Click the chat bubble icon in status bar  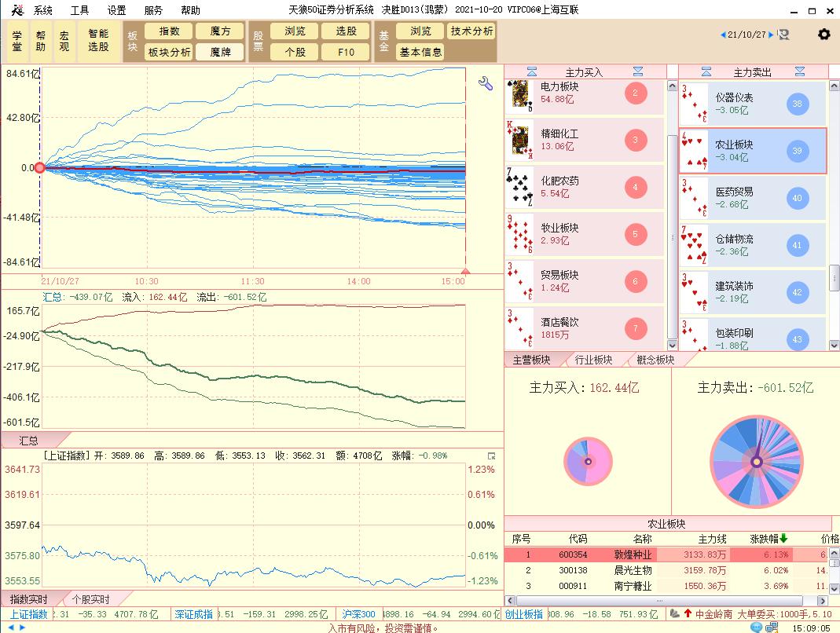click(757, 627)
